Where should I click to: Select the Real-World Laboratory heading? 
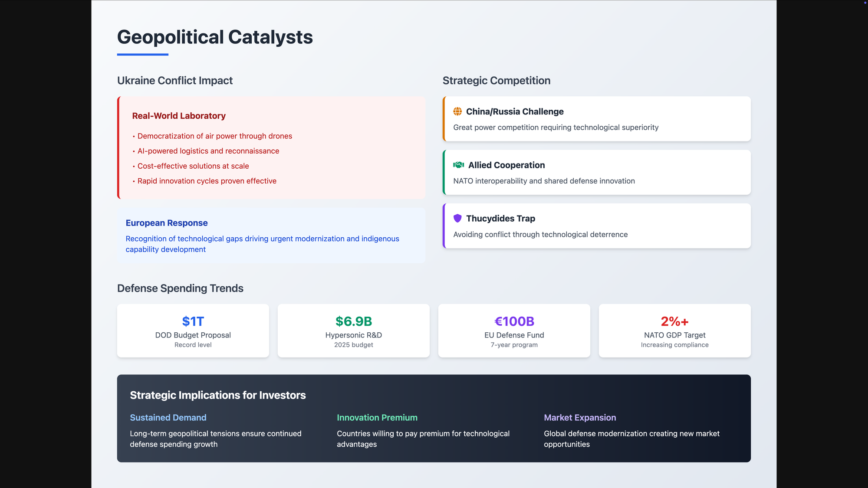179,116
